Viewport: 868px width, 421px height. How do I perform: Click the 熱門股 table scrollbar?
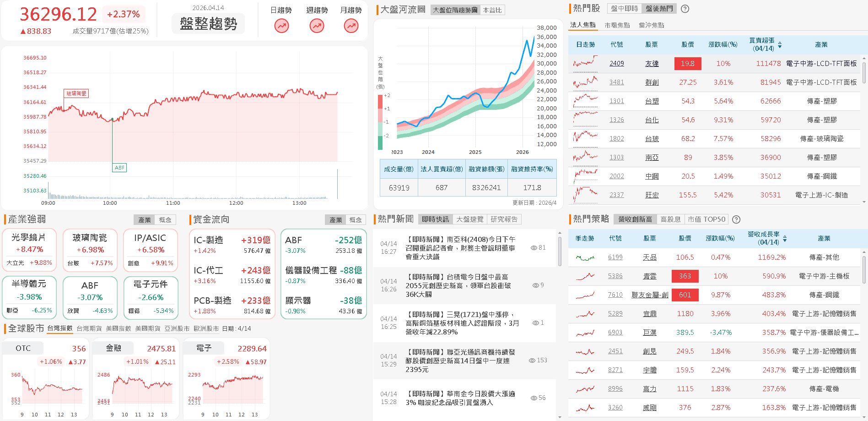[864, 73]
